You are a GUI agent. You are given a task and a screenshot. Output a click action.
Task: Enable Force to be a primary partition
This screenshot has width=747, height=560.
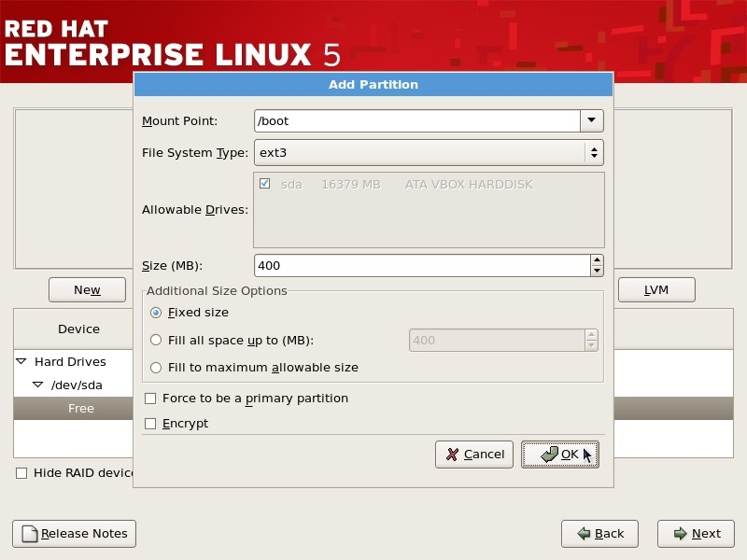[x=150, y=399]
